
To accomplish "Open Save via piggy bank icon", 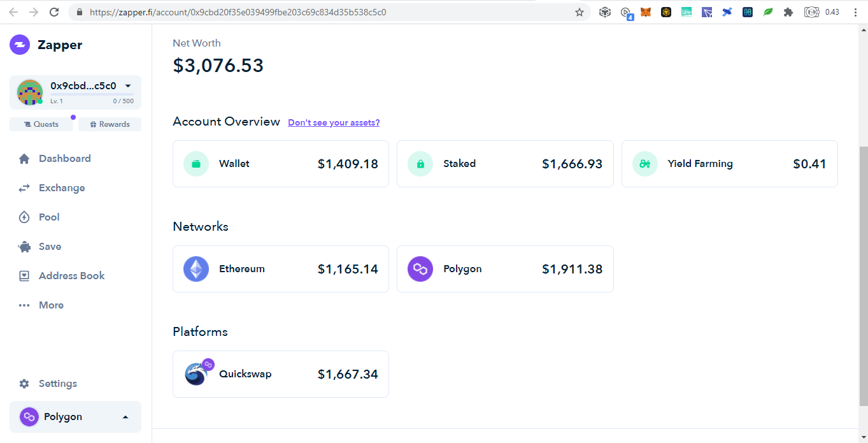I will pyautogui.click(x=24, y=247).
